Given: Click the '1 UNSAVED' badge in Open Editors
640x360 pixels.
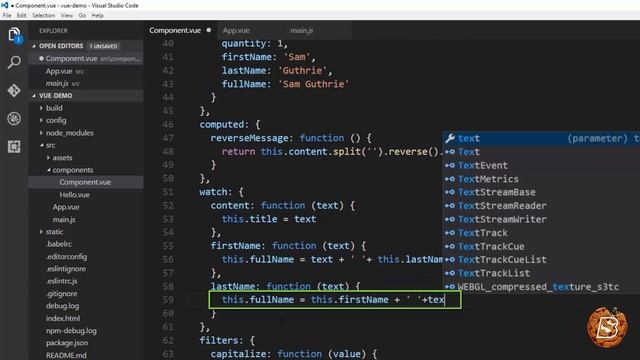Looking at the screenshot, I should [x=104, y=46].
